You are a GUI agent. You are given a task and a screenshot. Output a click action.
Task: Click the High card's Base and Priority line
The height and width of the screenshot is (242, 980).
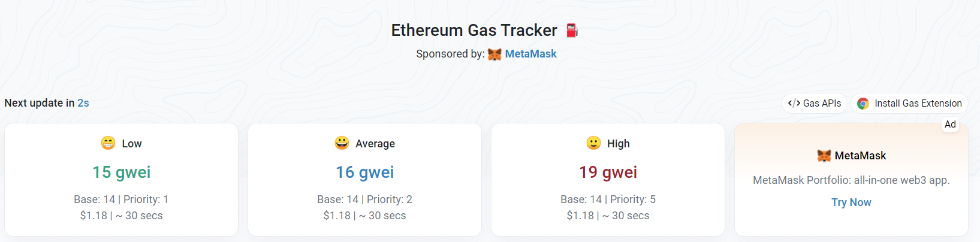click(x=608, y=199)
